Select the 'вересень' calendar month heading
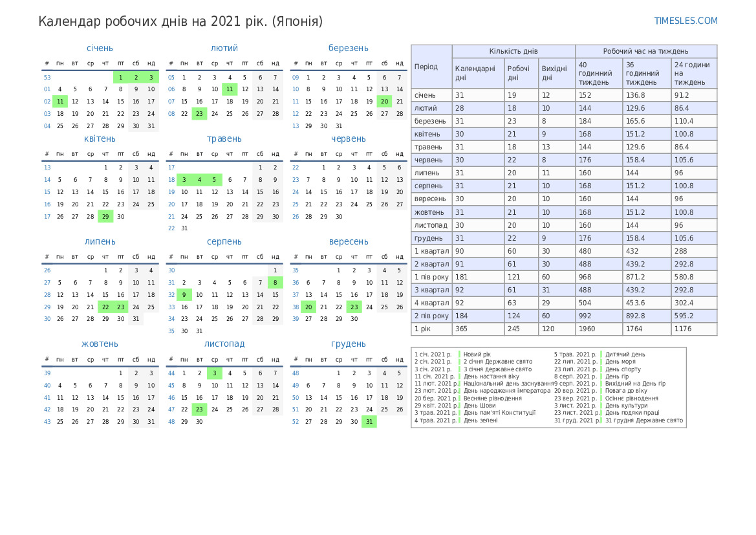 (349, 242)
